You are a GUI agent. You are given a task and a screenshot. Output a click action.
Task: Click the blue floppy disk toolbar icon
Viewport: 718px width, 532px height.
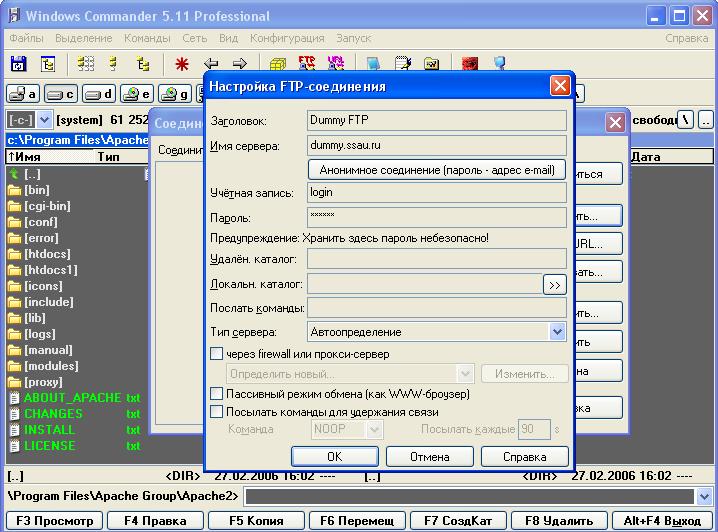18,64
